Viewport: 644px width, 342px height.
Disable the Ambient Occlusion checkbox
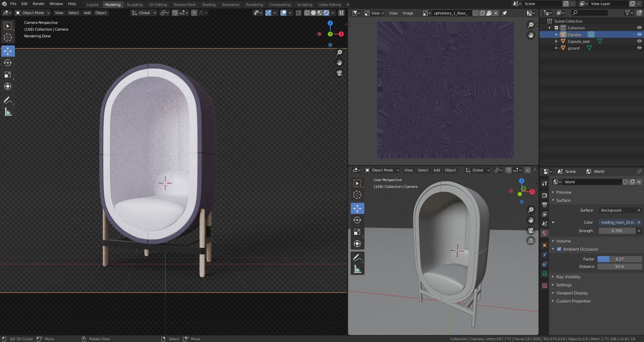[x=559, y=249]
